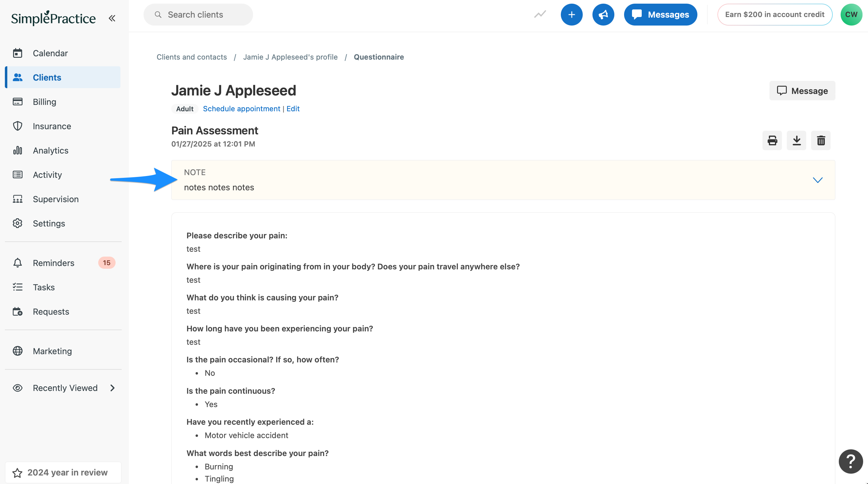The height and width of the screenshot is (484, 868).
Task: Focus the Search clients field
Action: point(198,15)
